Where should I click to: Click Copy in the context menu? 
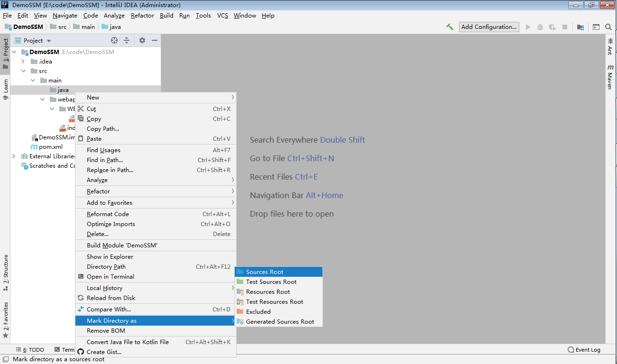click(156, 119)
